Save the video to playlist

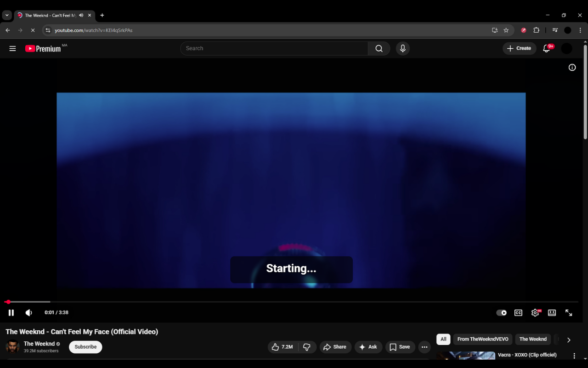coord(400,347)
